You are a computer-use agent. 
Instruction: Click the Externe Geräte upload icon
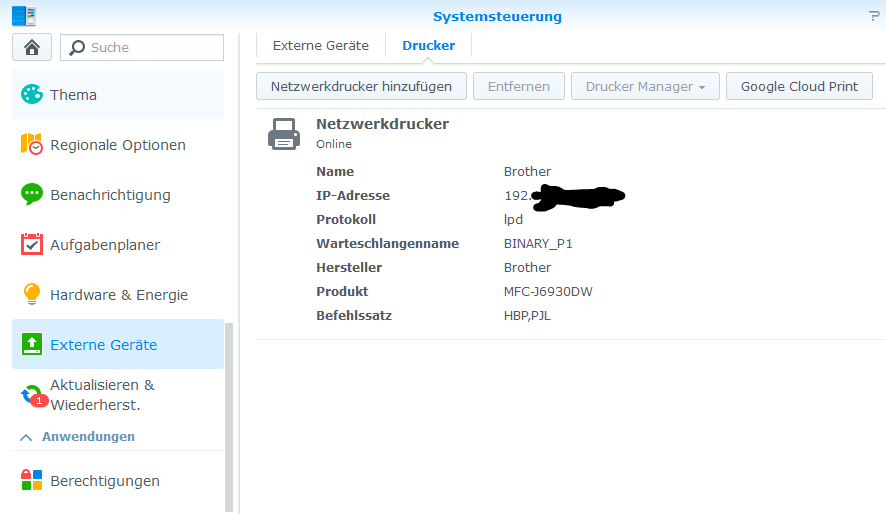pyautogui.click(x=32, y=345)
